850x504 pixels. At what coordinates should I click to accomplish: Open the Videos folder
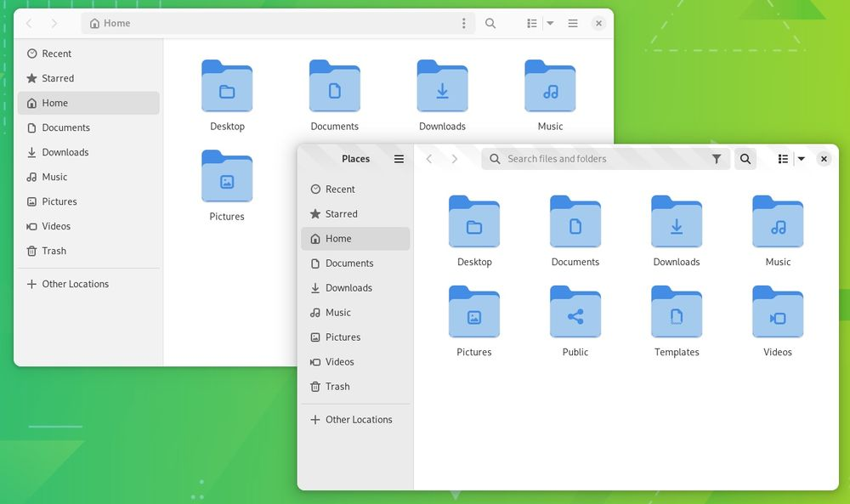click(777, 313)
